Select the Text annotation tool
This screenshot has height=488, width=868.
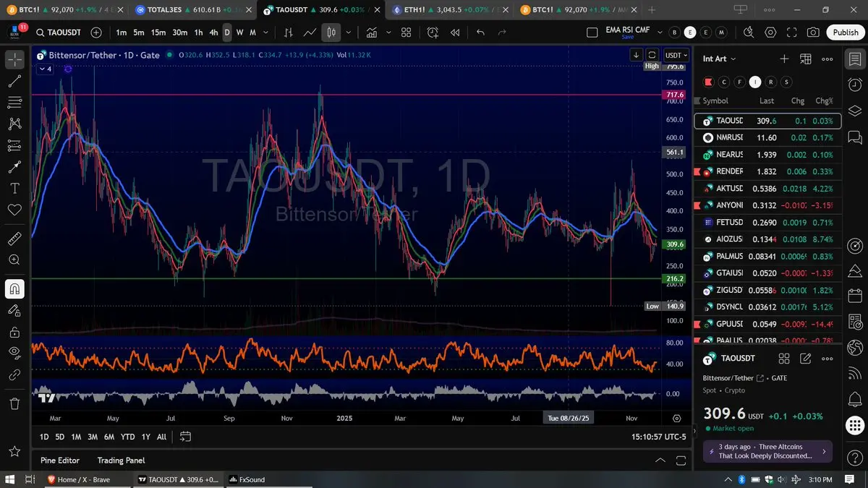point(14,188)
